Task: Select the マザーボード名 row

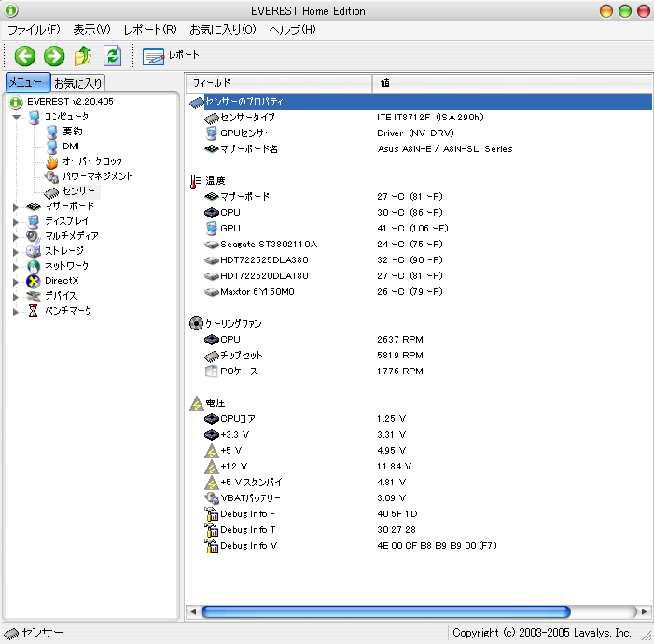Action: point(420,149)
